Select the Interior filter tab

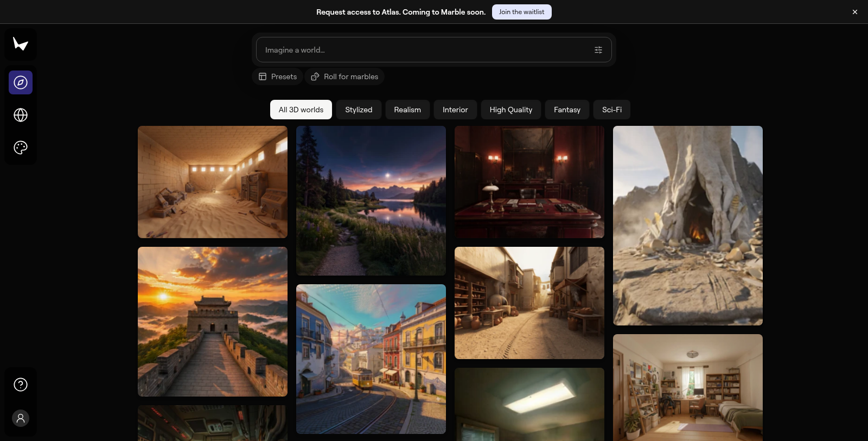(x=455, y=110)
